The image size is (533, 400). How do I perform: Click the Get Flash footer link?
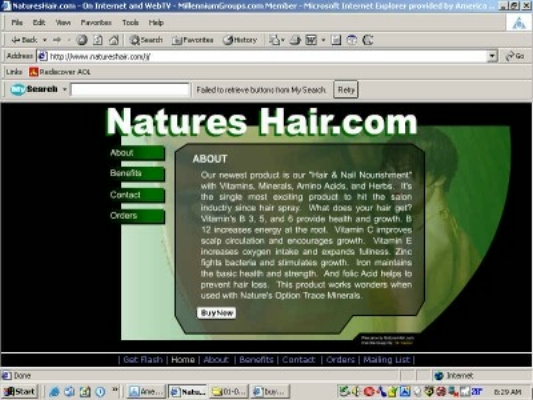pyautogui.click(x=143, y=360)
